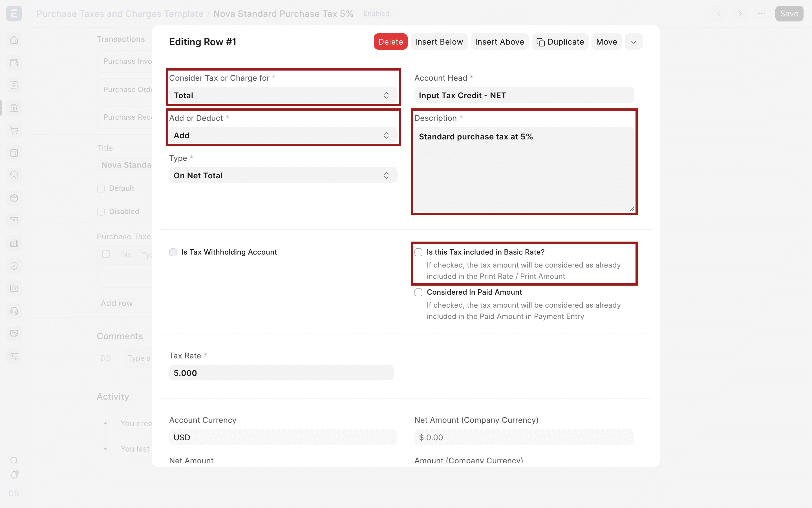
Task: Click the Tax Rate field 5.000
Action: click(281, 373)
